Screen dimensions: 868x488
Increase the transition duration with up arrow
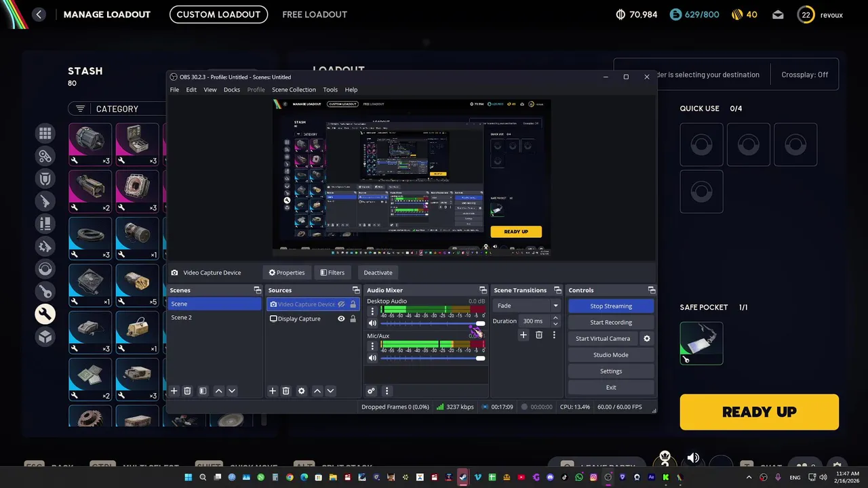(x=555, y=318)
